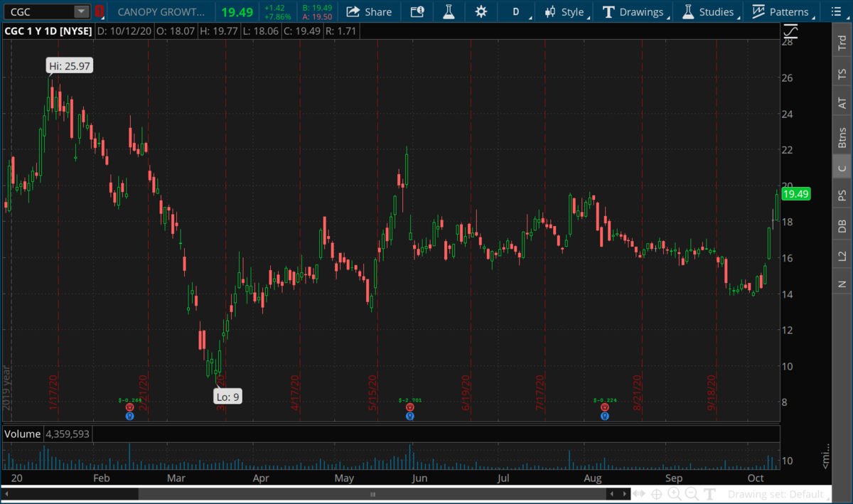Viewport: 853px width, 504px height.
Task: Select the crosshair pointer icon
Action: pos(657,493)
